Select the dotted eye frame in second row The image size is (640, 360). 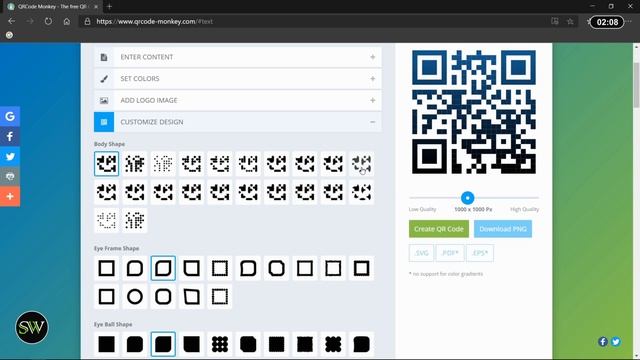coord(220,297)
